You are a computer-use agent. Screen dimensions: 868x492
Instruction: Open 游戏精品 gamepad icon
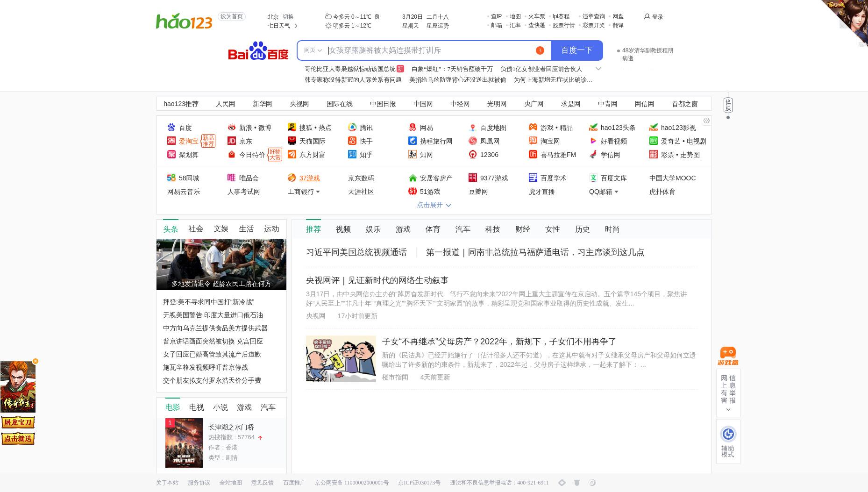[x=533, y=127]
